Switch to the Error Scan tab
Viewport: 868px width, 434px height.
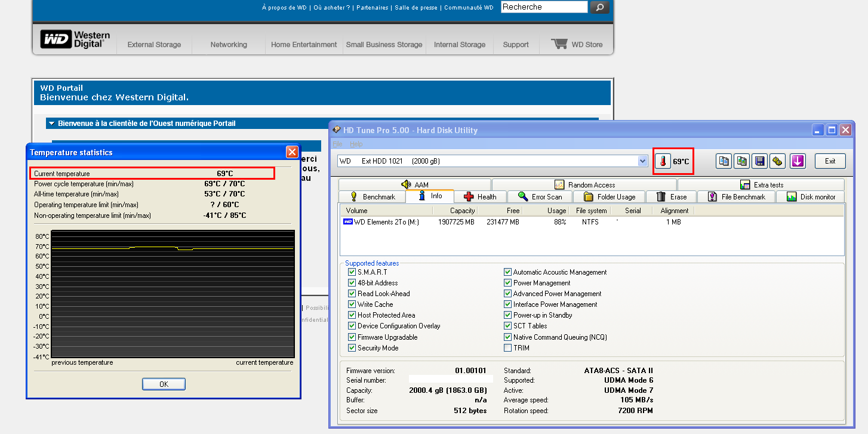coord(540,196)
